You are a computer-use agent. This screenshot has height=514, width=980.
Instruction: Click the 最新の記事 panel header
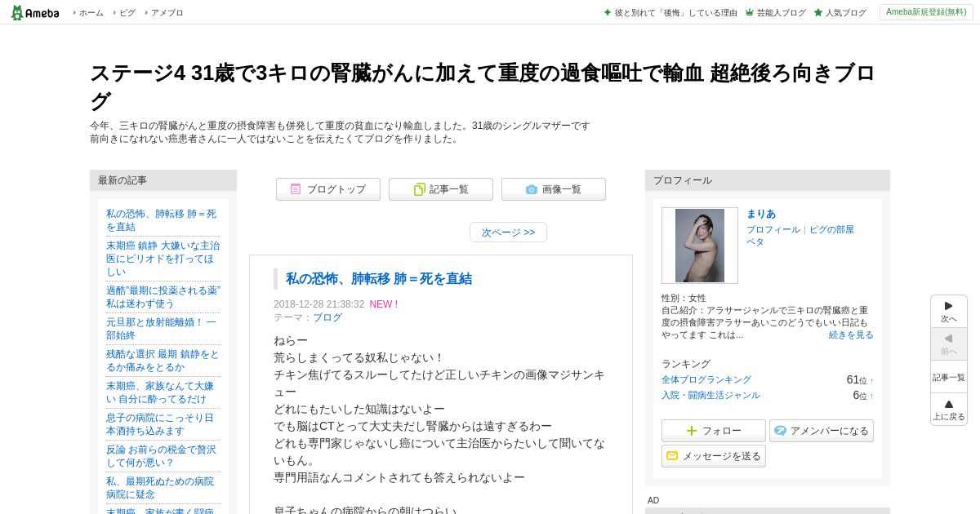pyautogui.click(x=163, y=180)
